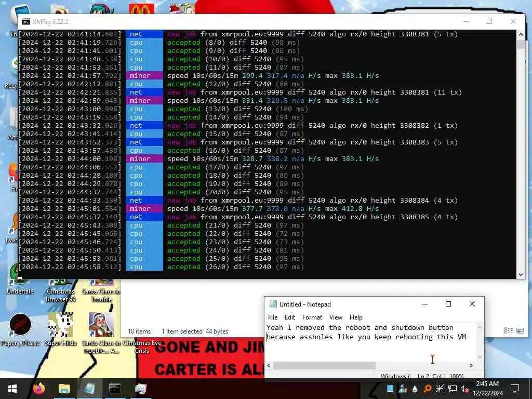Click 'Untitled - Notepad' title text
Image resolution: width=532 pixels, height=399 pixels.
[x=305, y=304]
